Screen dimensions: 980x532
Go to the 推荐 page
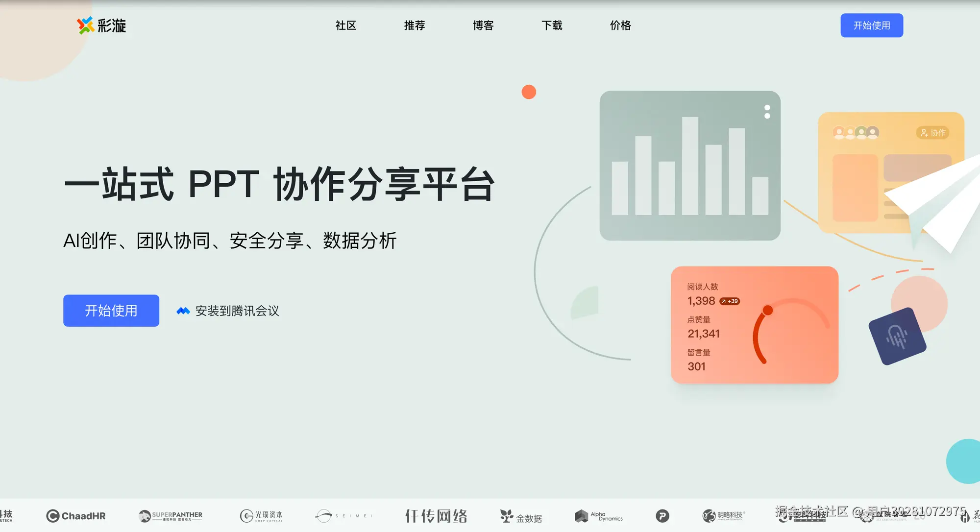coord(414,25)
